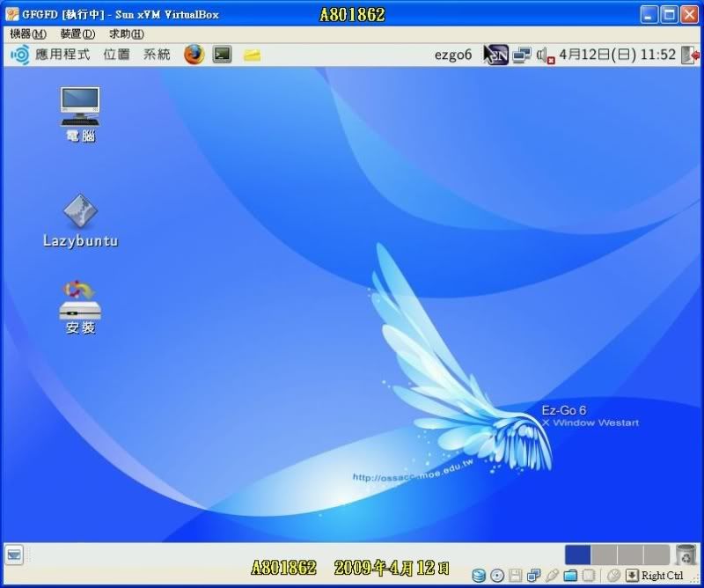Close the VirtualBox window
Viewport: 704px width, 588px height.
pyautogui.click(x=689, y=14)
